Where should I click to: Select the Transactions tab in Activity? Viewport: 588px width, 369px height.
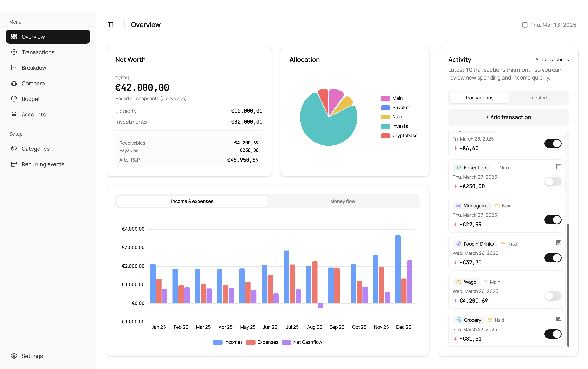point(479,98)
